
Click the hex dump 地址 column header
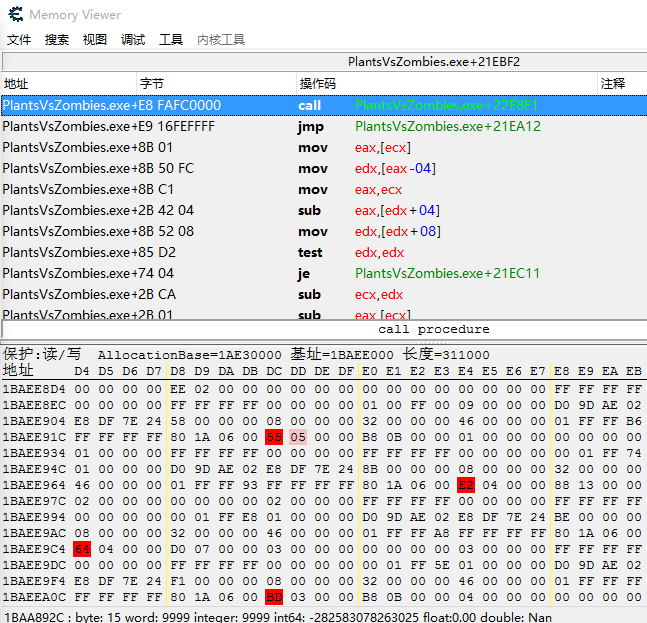18,371
